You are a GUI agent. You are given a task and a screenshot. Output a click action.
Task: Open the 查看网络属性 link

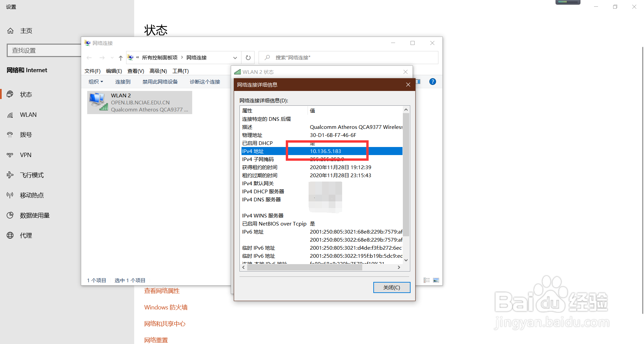[x=162, y=291]
